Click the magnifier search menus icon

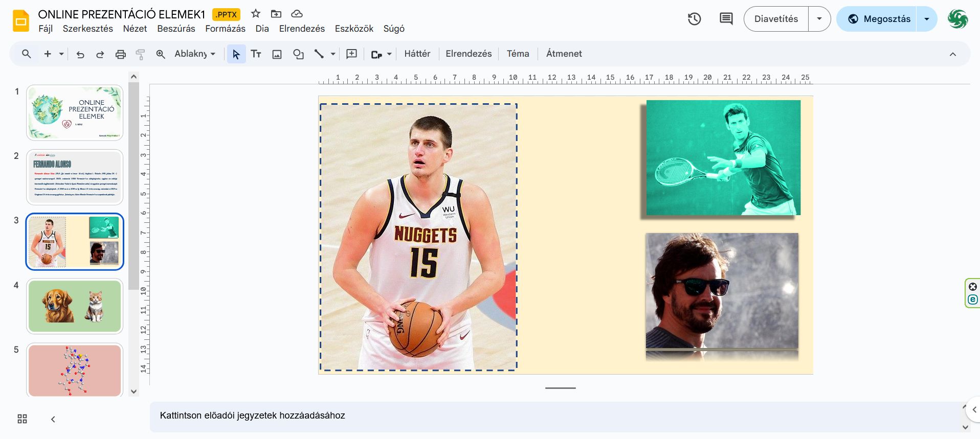click(27, 54)
